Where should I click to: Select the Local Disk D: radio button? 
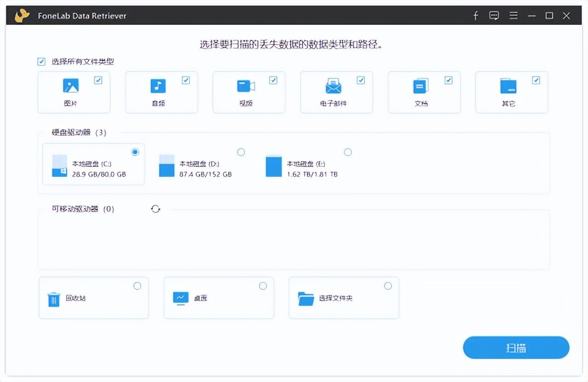[x=241, y=152]
